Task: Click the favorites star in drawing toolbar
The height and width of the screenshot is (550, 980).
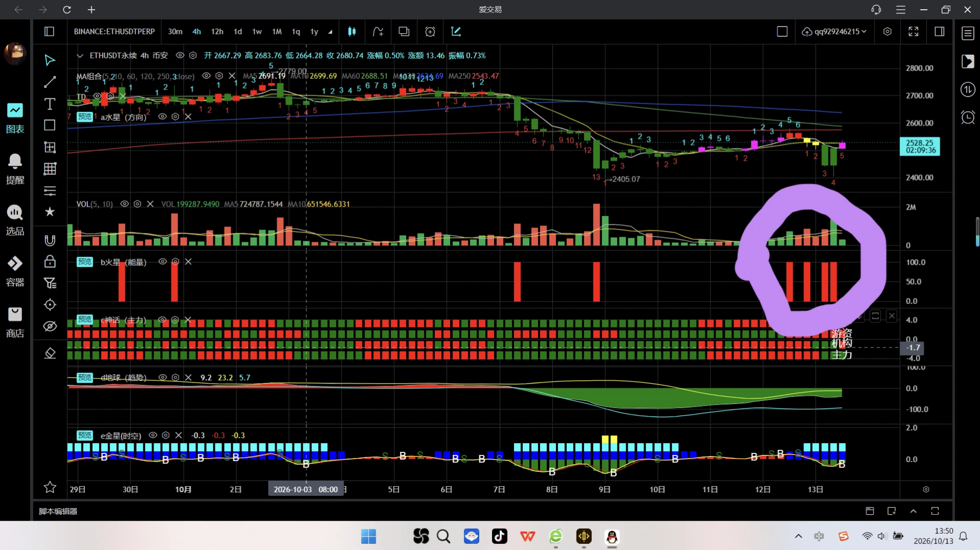Action: 50,212
